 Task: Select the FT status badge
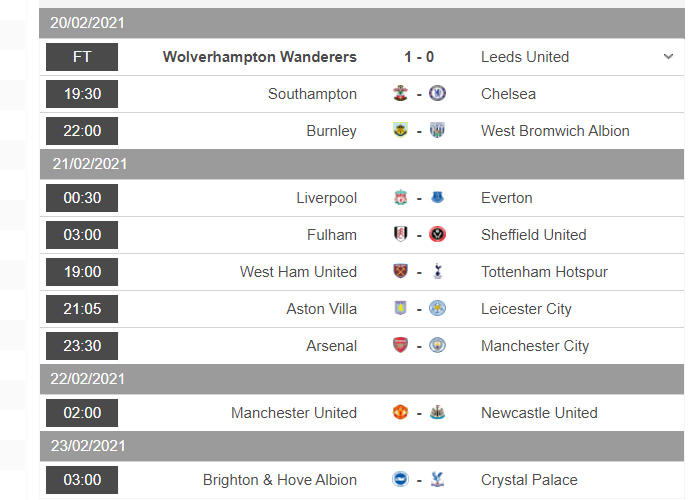[82, 57]
